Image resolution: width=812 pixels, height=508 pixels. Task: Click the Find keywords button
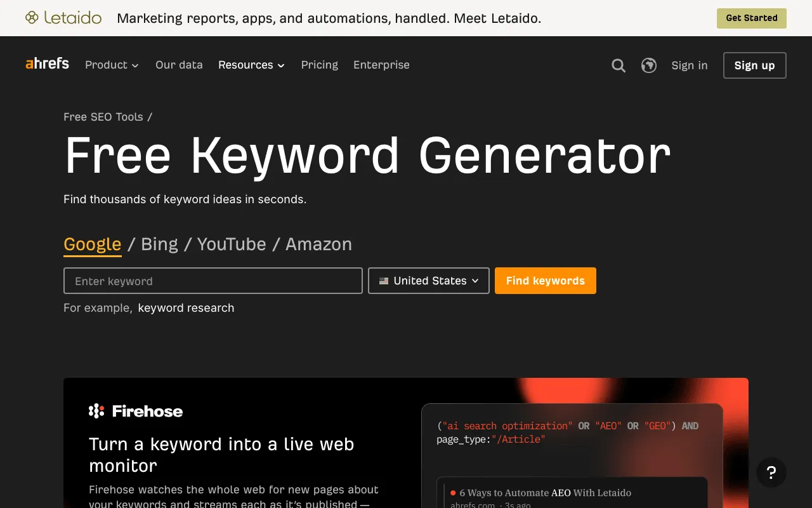(546, 281)
